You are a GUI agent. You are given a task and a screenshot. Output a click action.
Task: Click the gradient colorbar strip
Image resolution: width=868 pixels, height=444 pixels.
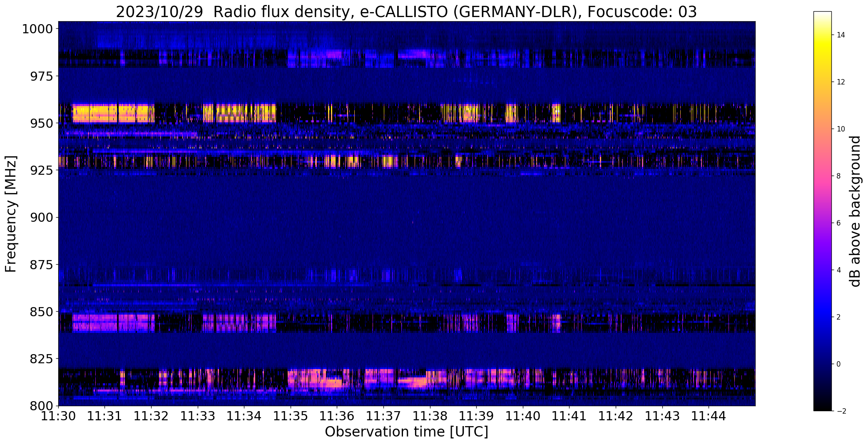coord(822,211)
